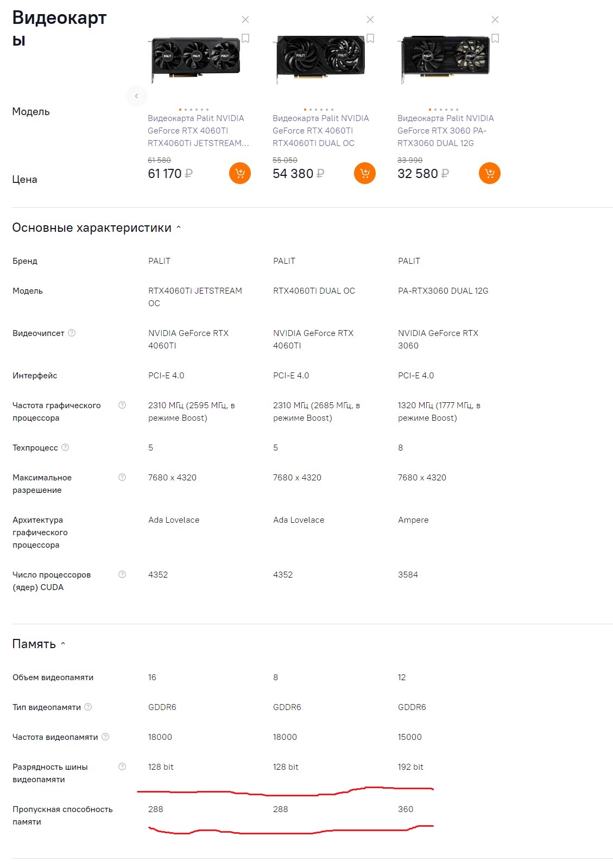Click the RTX3060 DUAL 12G product image
This screenshot has width=613, height=868.
tap(445, 59)
